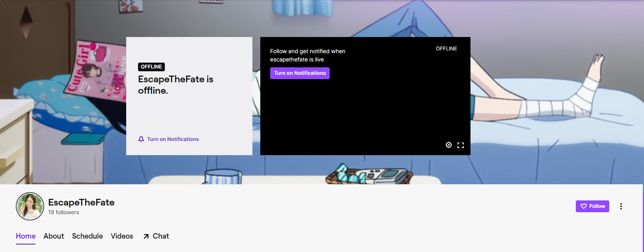Follow the EscapeTheFate channel
The image size is (644, 252).
[592, 206]
